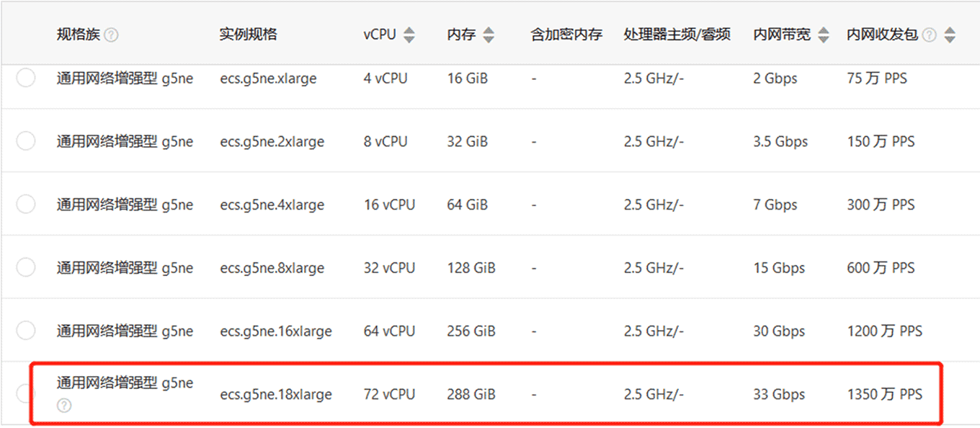Click the 33 Gbps bandwidth cell

pyautogui.click(x=779, y=395)
